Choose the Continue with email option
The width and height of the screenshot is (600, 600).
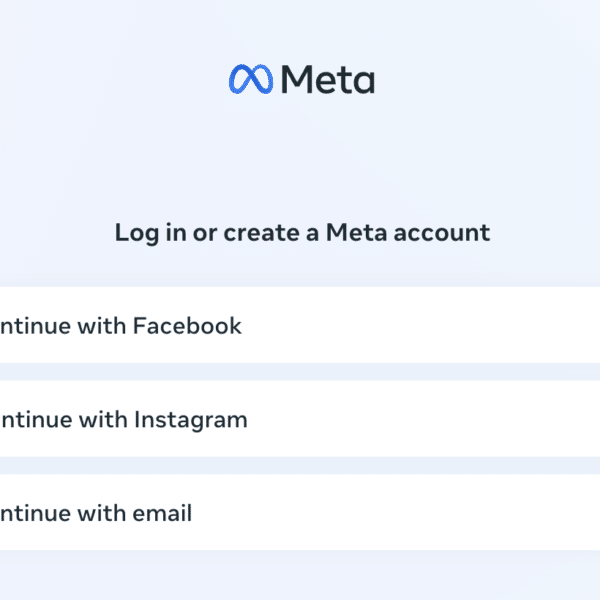(300, 512)
